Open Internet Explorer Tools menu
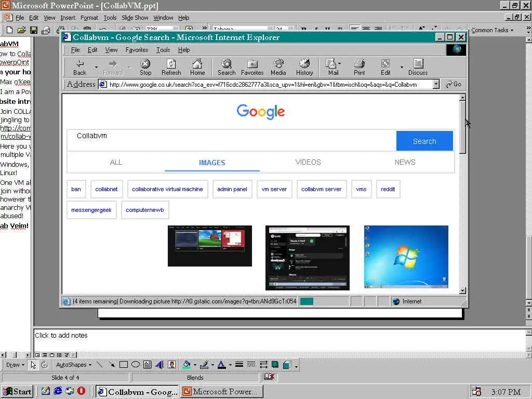Image resolution: width=532 pixels, height=399 pixels. (163, 50)
